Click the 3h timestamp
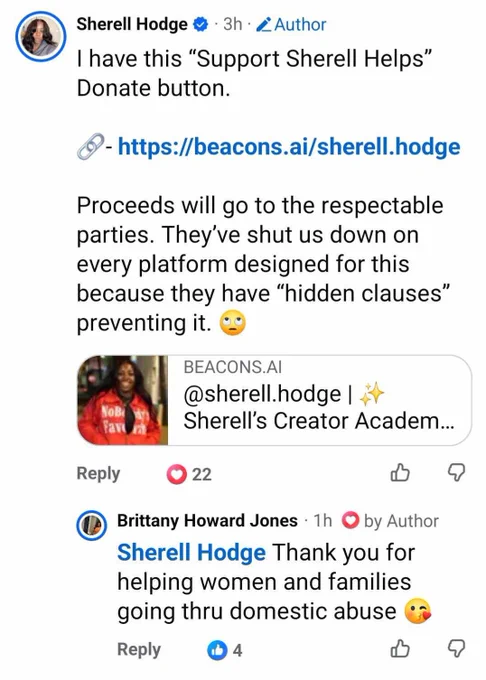486x680 pixels. [x=233, y=25]
